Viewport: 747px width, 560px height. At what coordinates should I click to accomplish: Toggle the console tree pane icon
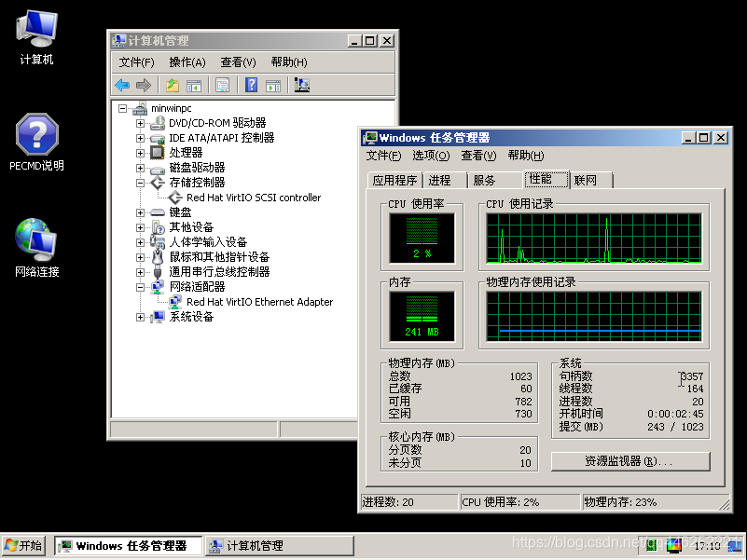(194, 85)
